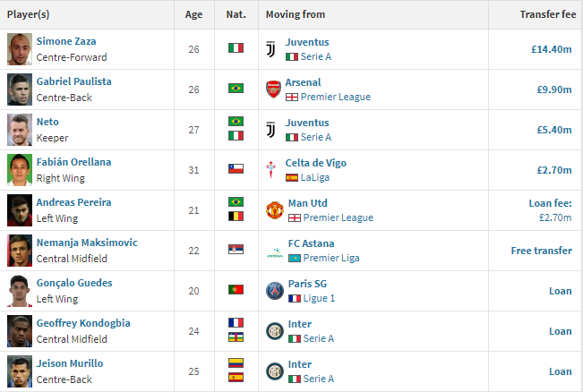Click the Italian flag in Simone Zaza's row
The image size is (583, 392).
click(236, 49)
